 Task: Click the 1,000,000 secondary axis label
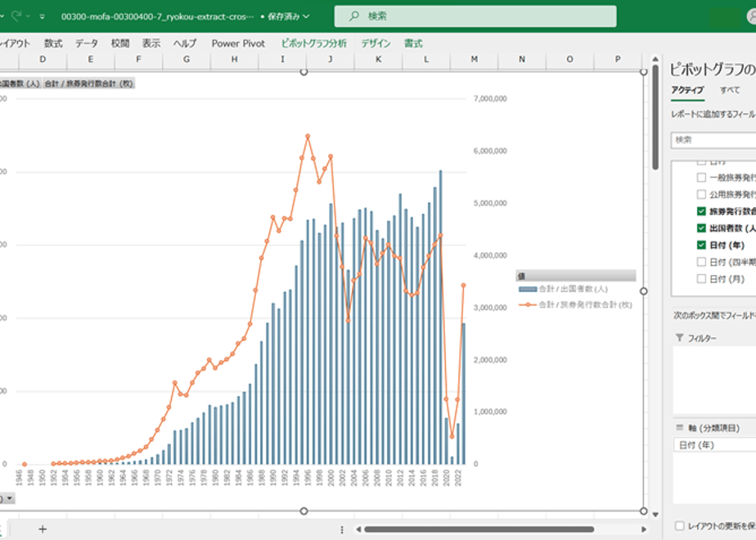tap(490, 412)
